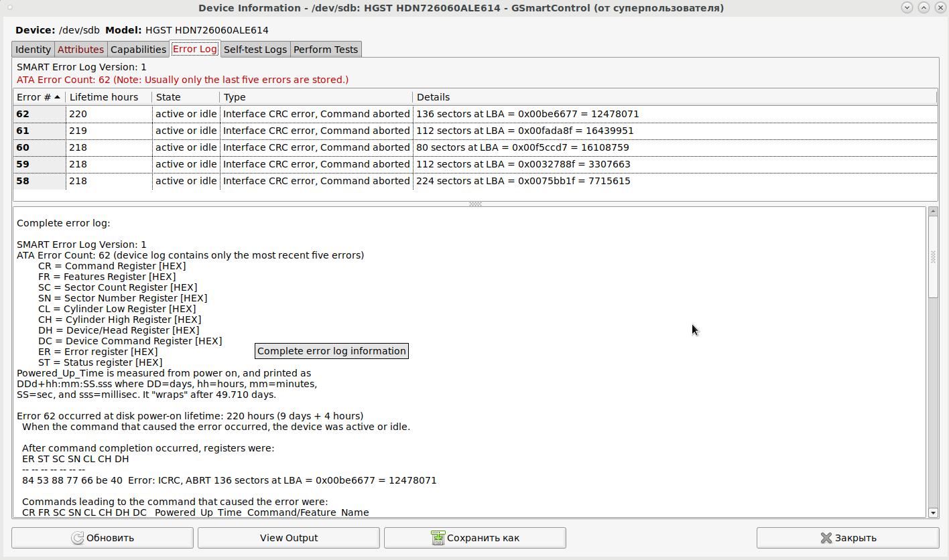Click the save icon on Сохранить как

click(x=438, y=538)
